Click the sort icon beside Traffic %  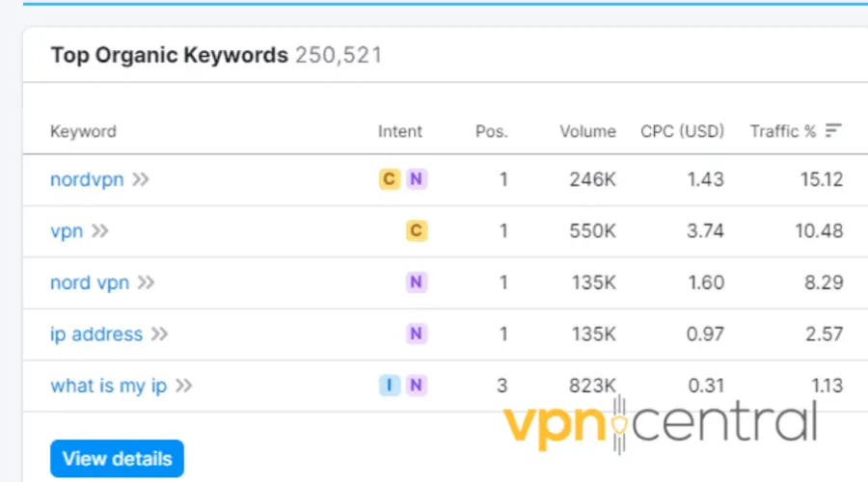[833, 131]
